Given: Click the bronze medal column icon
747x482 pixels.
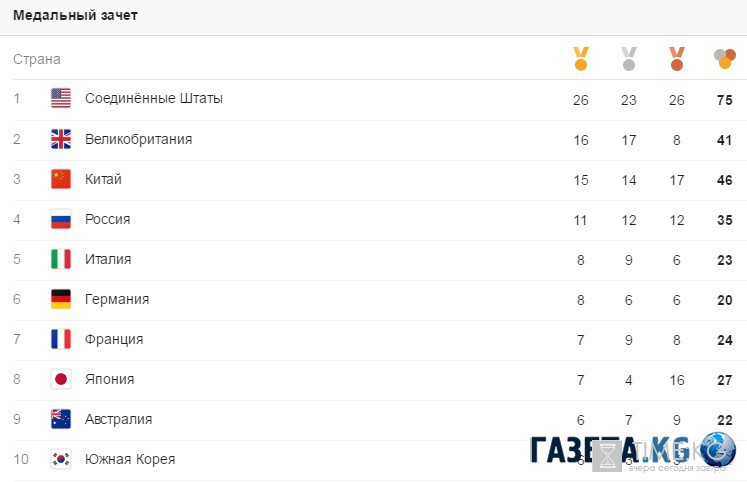Looking at the screenshot, I should coord(676,59).
